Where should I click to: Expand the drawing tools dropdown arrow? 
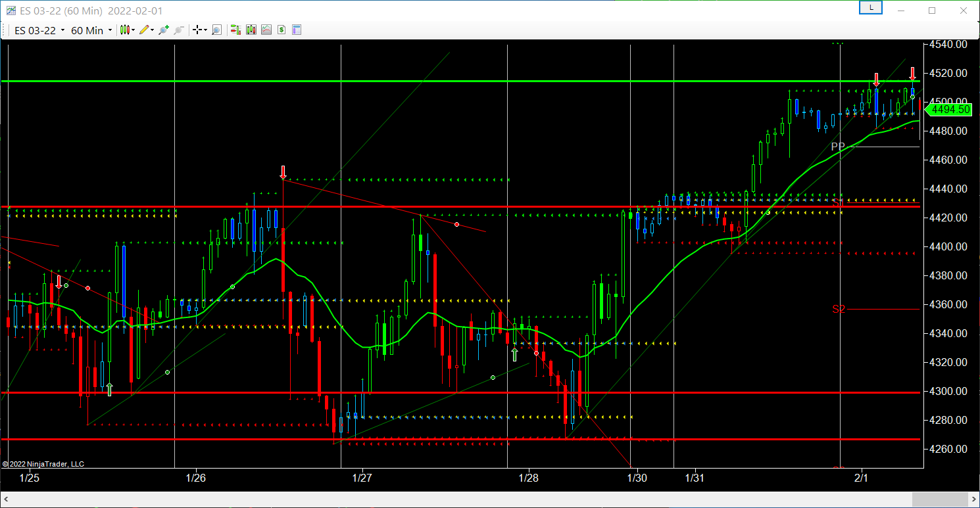(153, 30)
